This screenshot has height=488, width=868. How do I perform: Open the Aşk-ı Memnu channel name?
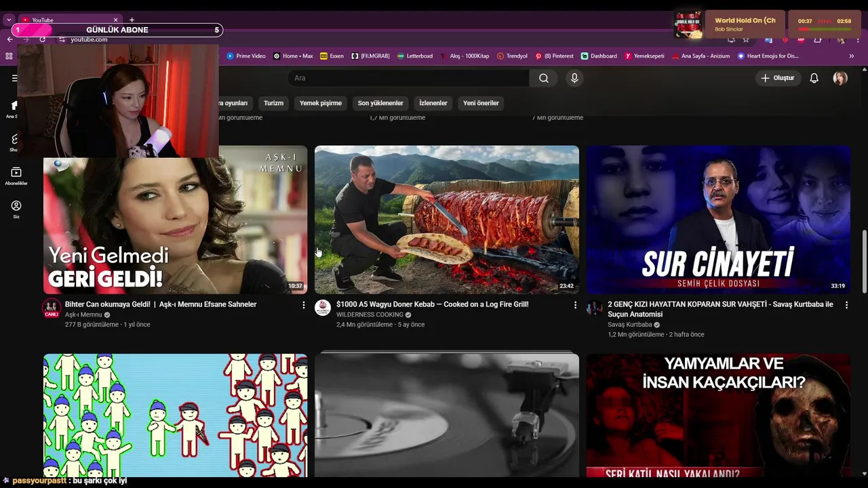pyautogui.click(x=83, y=314)
